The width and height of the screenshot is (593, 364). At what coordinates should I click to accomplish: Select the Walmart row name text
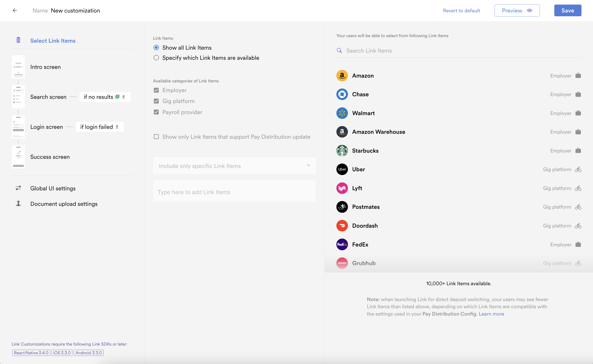click(x=363, y=113)
